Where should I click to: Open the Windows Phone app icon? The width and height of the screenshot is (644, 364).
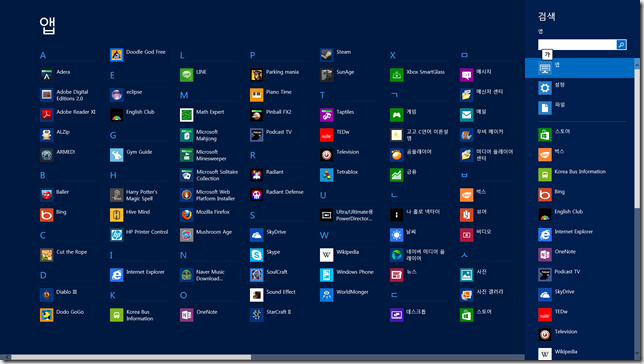pos(327,275)
